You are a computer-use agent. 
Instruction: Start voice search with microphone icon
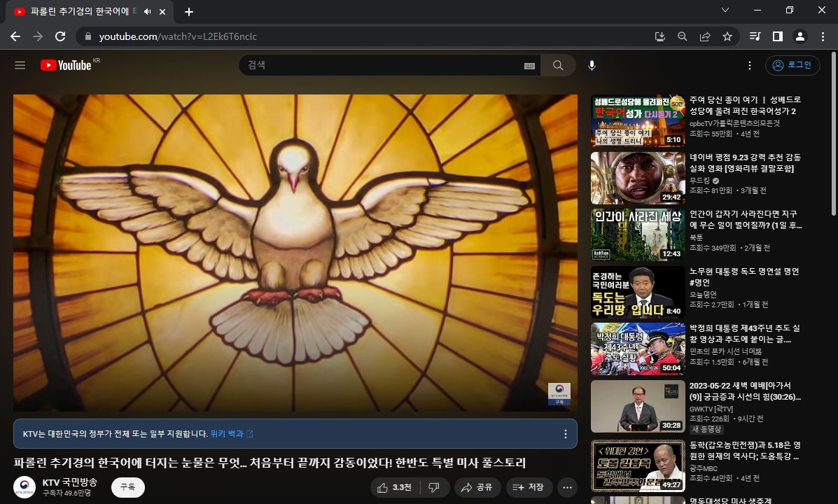(592, 65)
